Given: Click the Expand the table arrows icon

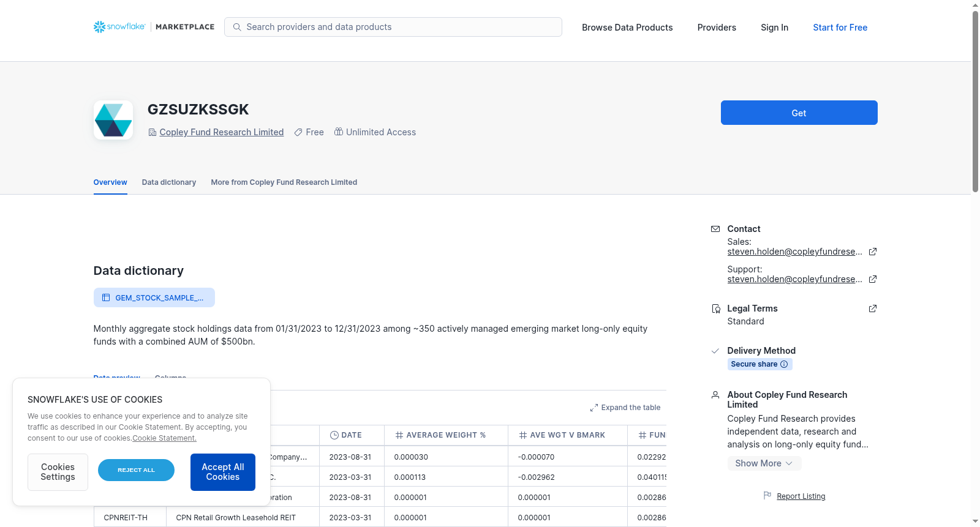Looking at the screenshot, I should [594, 408].
